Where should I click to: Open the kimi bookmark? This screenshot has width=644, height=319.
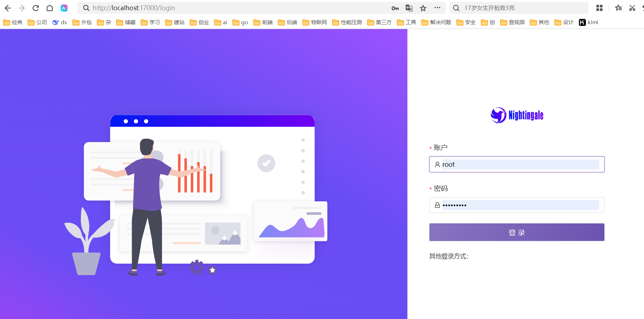(589, 22)
